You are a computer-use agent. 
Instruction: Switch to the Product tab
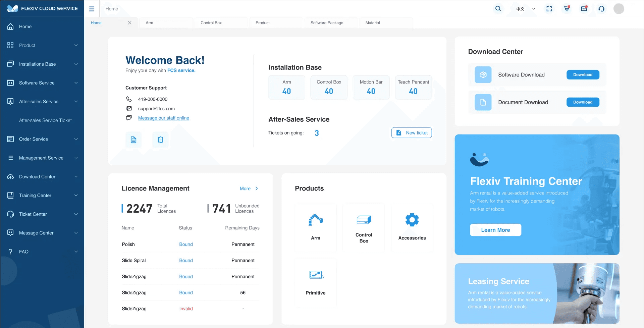[x=276, y=23]
